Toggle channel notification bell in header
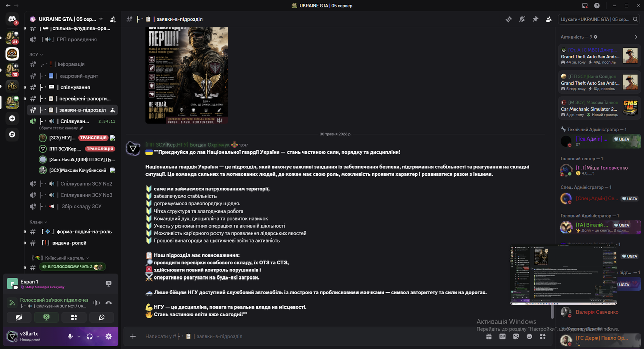This screenshot has width=644, height=349. (522, 19)
